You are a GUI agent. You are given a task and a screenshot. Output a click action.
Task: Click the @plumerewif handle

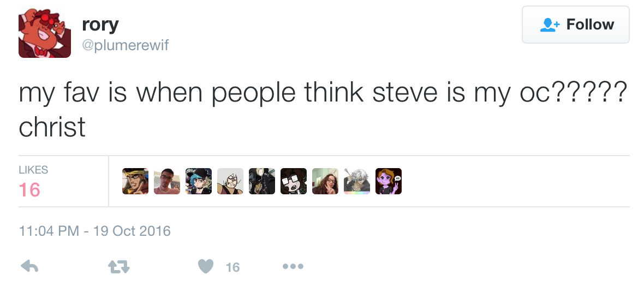coord(125,45)
